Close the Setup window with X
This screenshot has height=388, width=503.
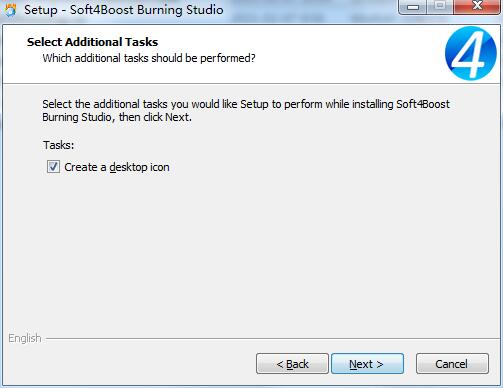point(477,7)
